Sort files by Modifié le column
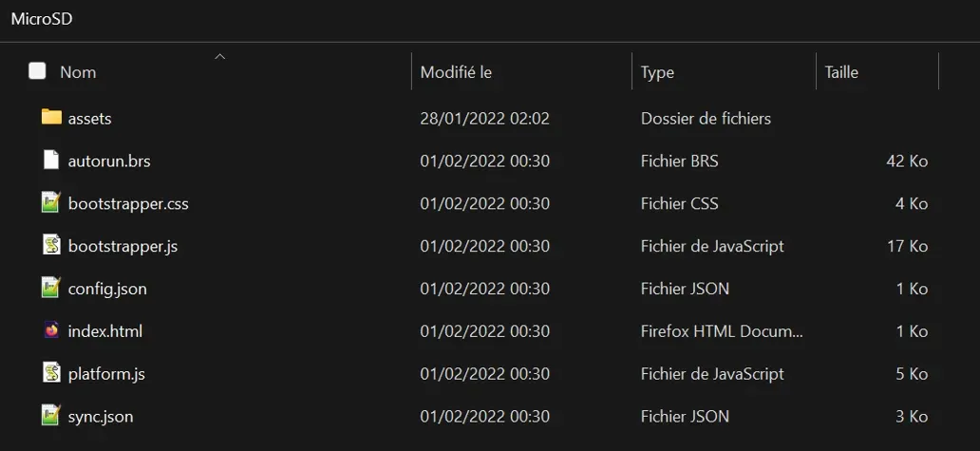 click(x=456, y=72)
